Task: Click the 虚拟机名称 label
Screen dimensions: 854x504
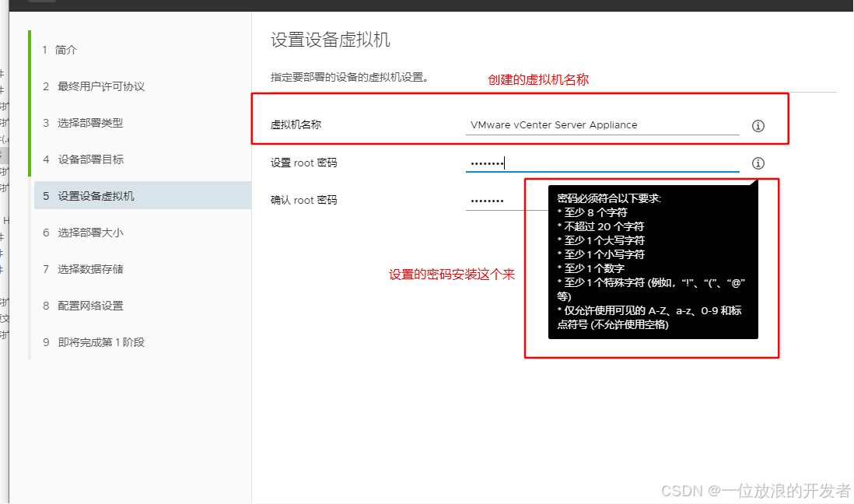Action: click(296, 124)
